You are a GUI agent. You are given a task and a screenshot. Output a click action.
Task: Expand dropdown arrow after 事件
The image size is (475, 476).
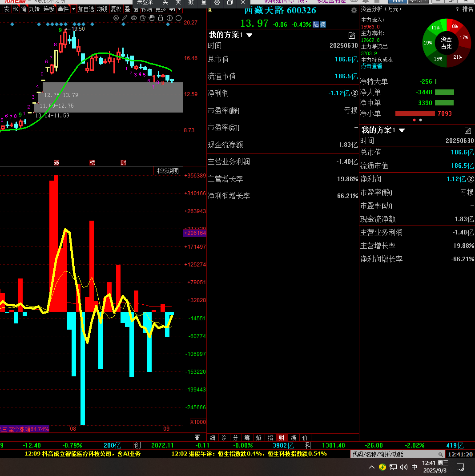73,9
